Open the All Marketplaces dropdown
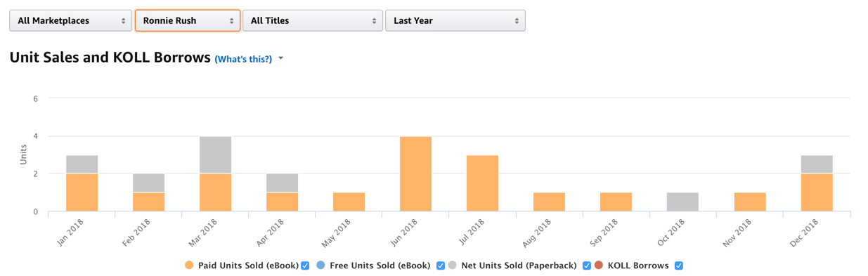This screenshot has height=276, width=868. (x=70, y=20)
